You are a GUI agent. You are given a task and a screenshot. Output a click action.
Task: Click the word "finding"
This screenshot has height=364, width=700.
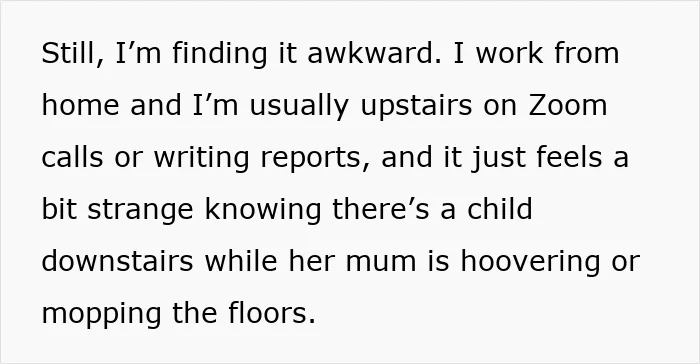click(x=219, y=54)
